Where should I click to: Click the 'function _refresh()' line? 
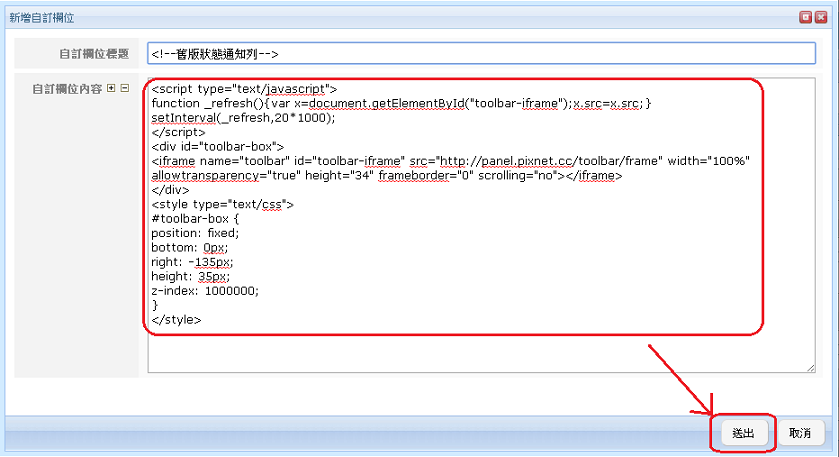point(401,103)
